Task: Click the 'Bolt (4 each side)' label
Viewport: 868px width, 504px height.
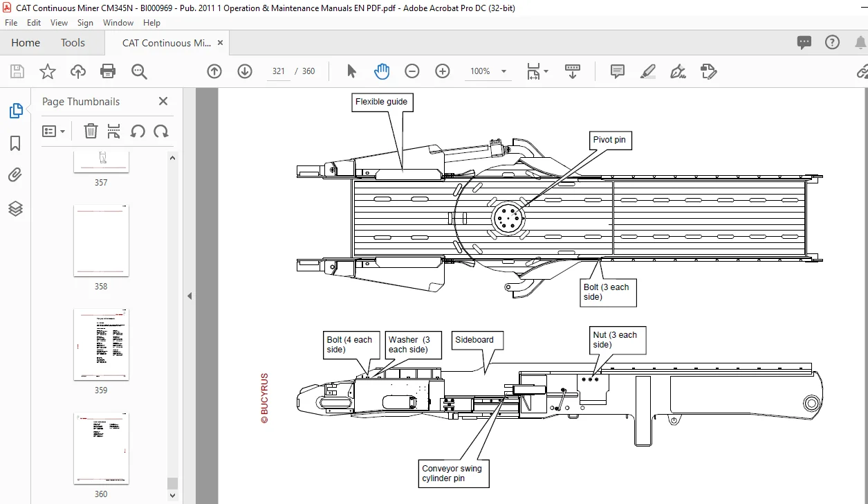Action: (x=349, y=344)
